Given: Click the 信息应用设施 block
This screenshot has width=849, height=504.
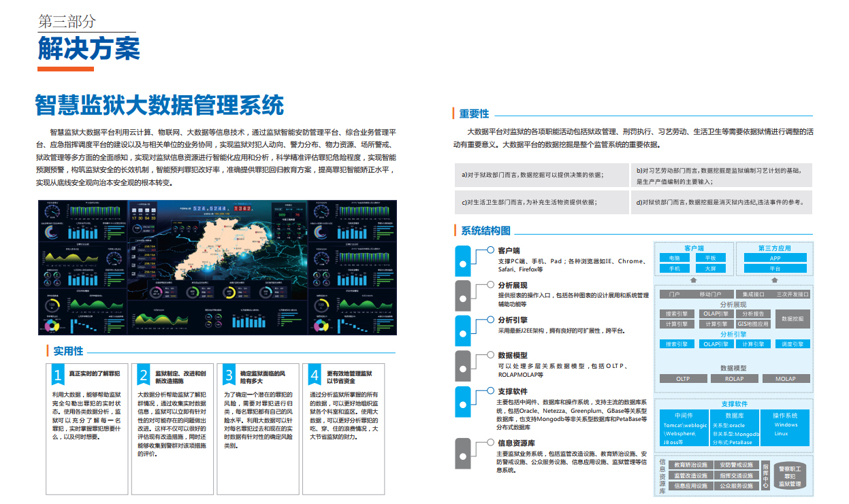Looking at the screenshot, I should (x=691, y=486).
